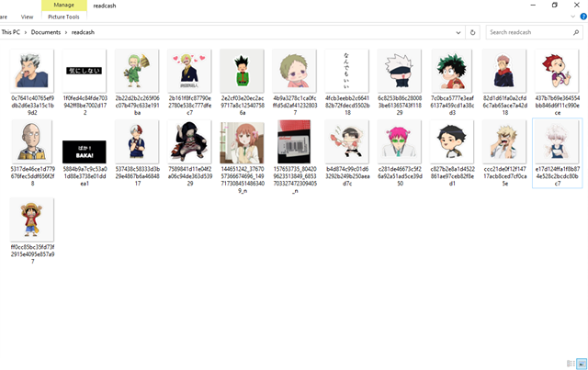Screen dimensions: 588x370
Task: Click filename starting c281de46673c5f2
Action: coord(400,176)
